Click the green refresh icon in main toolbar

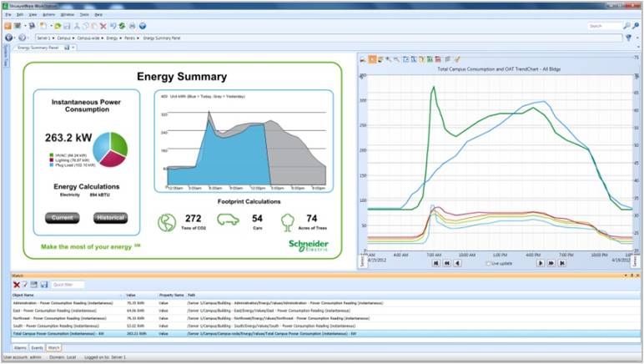122,26
